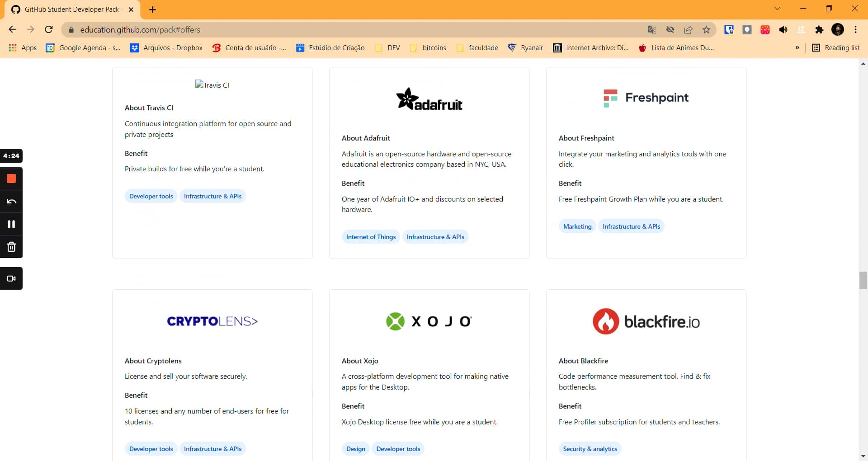This screenshot has height=461, width=868.
Task: Open the tab search dropdown arrow
Action: coord(778,9)
